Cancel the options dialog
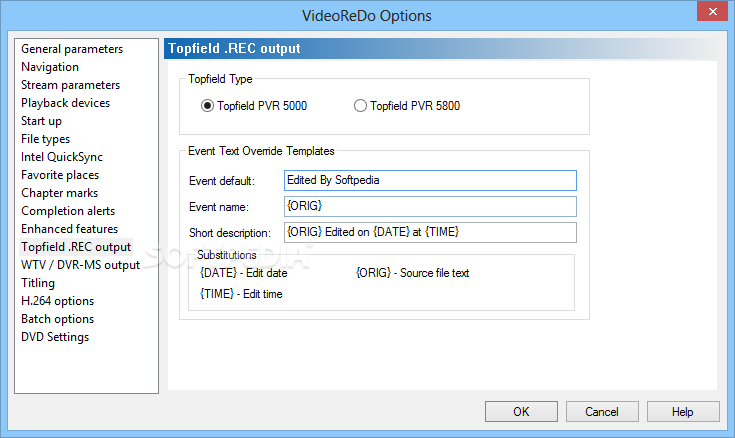Viewport: 735px width, 438px height. click(602, 411)
